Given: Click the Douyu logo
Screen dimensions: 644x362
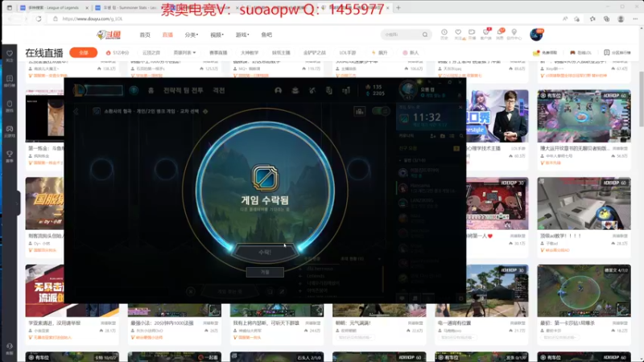Looking at the screenshot, I should (109, 35).
